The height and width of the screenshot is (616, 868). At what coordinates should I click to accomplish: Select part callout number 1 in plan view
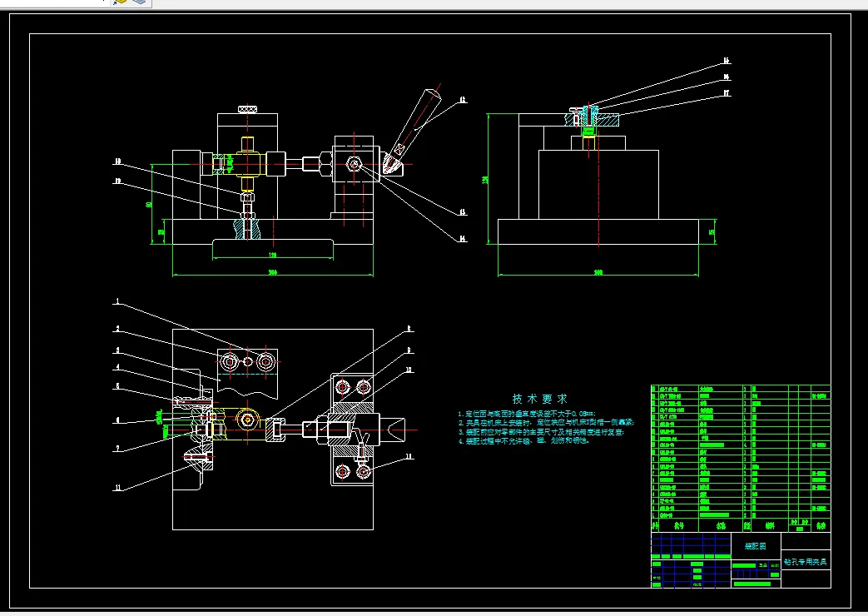(x=117, y=302)
